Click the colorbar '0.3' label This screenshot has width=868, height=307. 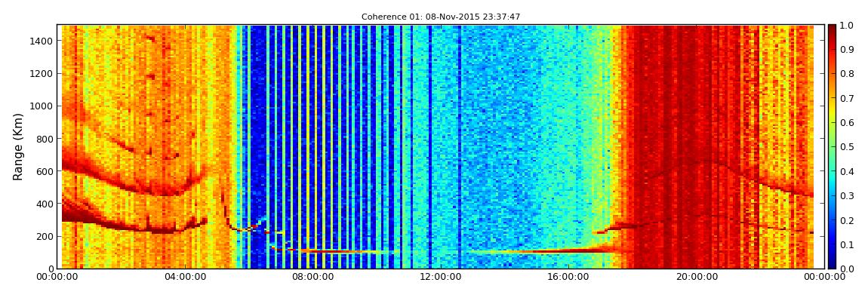coord(847,196)
